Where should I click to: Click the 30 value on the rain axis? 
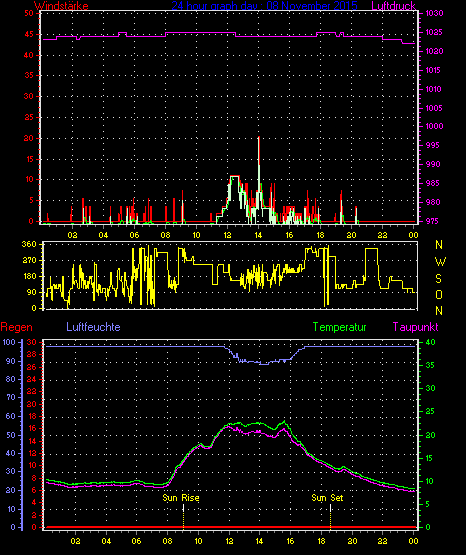point(32,342)
